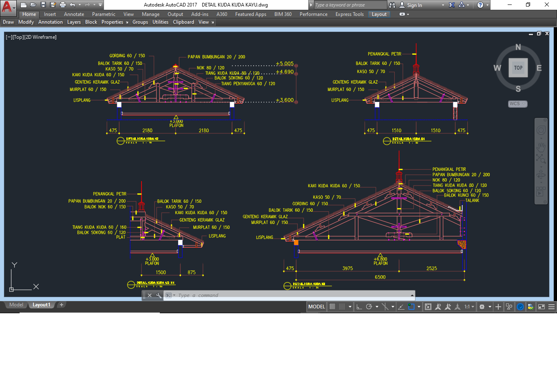
Task: Open the Annotate ribbon tab
Action: click(x=74, y=14)
